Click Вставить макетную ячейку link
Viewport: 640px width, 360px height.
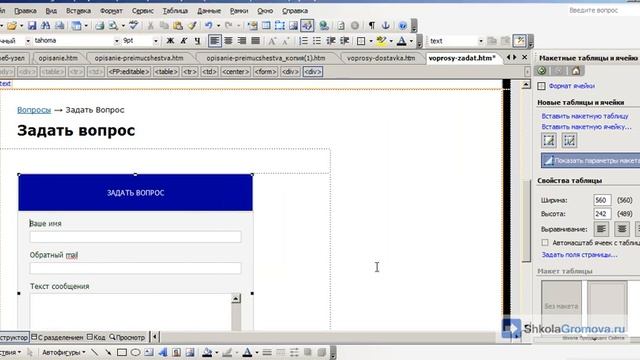tap(586, 127)
